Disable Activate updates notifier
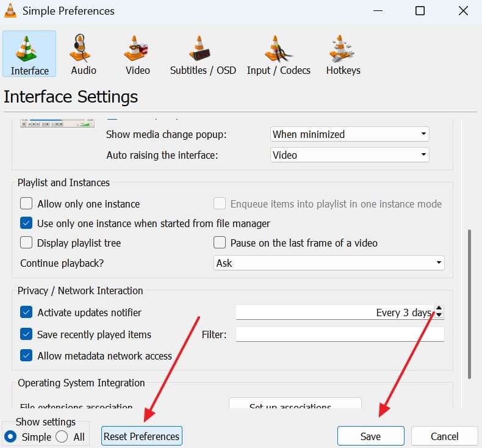 pyautogui.click(x=26, y=312)
